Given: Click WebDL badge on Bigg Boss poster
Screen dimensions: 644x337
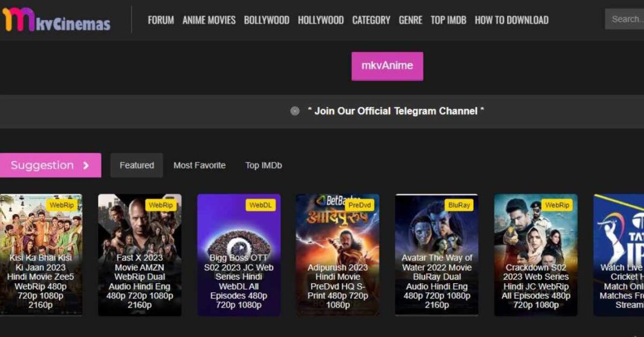Looking at the screenshot, I should click(260, 205).
